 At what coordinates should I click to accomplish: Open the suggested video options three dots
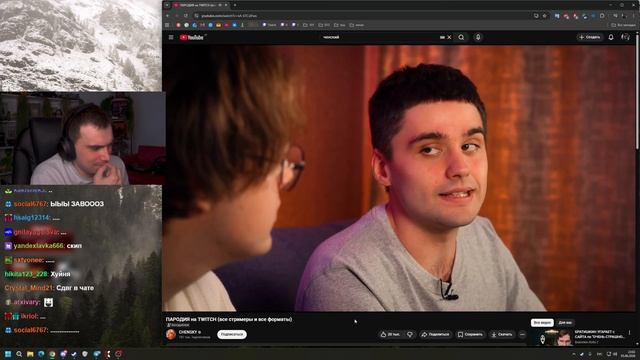pyautogui.click(x=630, y=333)
